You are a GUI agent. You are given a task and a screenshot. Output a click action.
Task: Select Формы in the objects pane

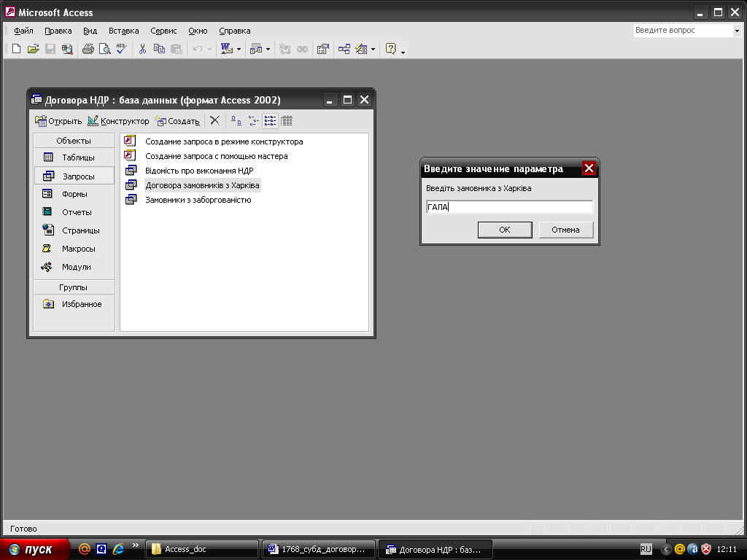[74, 194]
